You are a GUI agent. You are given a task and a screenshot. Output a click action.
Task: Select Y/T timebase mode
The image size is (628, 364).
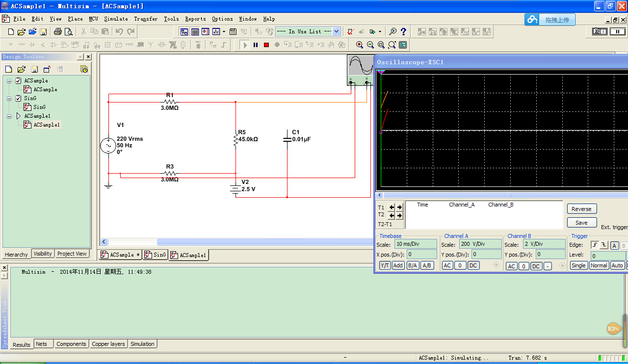385,265
